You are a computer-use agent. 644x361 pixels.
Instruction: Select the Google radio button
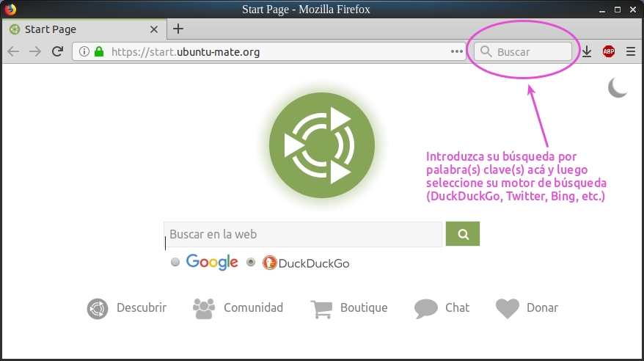[175, 262]
